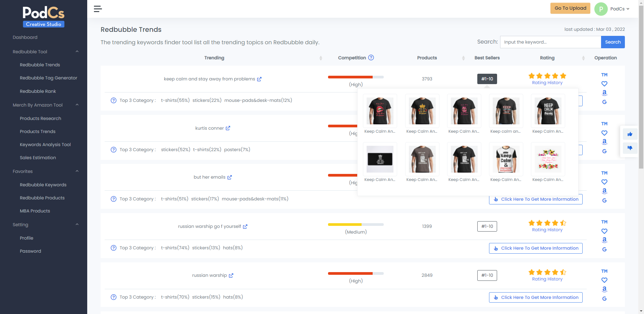Click Google icon for 'but her emails' row

[604, 200]
